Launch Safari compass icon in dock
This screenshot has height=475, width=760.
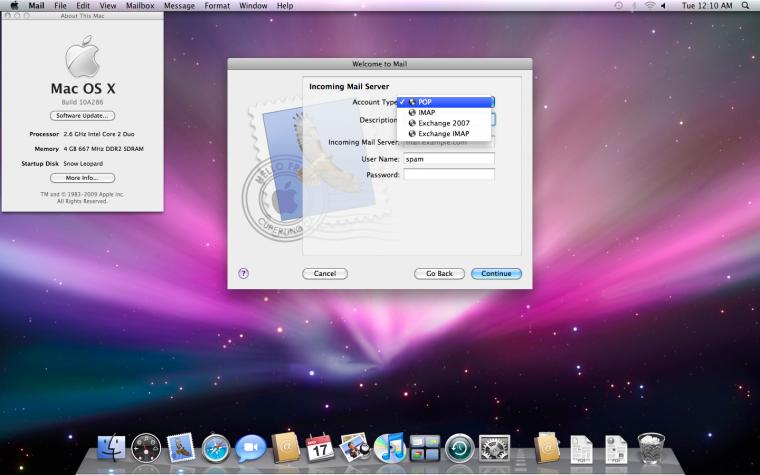215,448
